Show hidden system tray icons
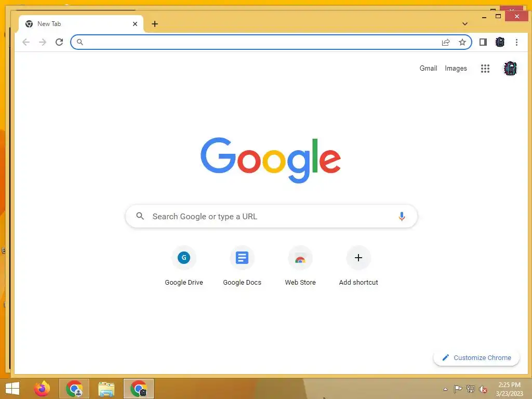This screenshot has height=399, width=532. (x=445, y=389)
